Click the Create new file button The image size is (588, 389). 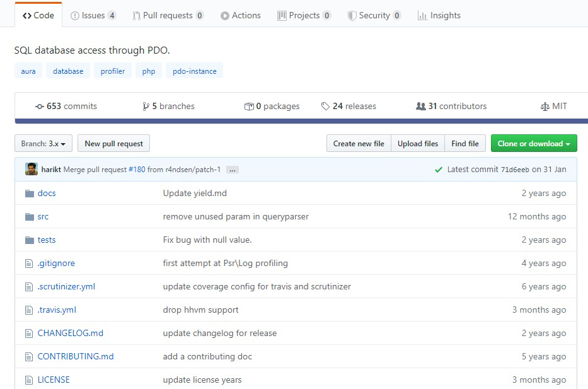358,143
